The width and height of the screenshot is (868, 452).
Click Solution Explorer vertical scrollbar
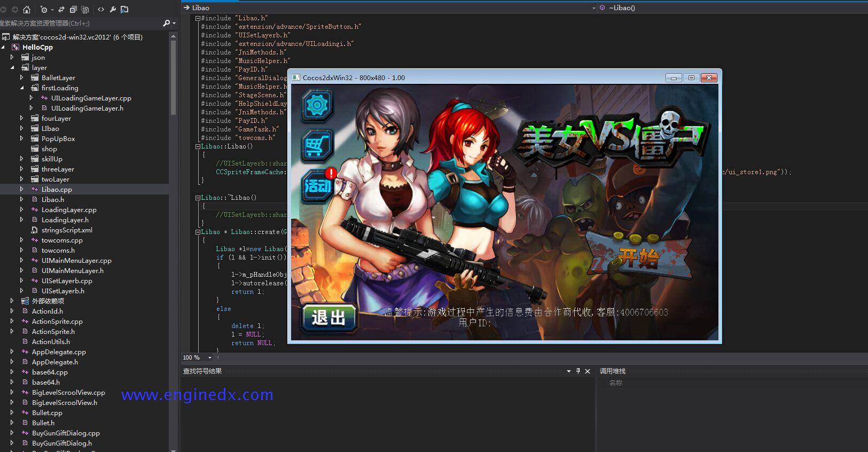173,77
